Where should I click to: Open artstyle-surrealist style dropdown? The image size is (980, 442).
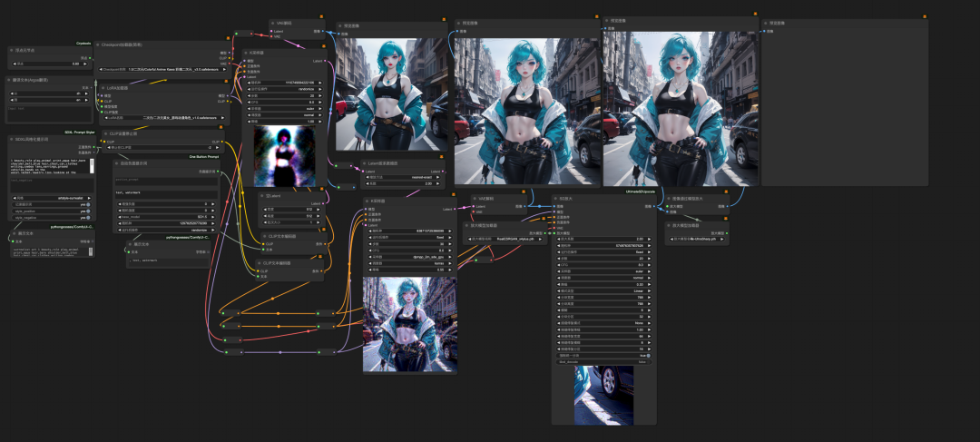53,198
